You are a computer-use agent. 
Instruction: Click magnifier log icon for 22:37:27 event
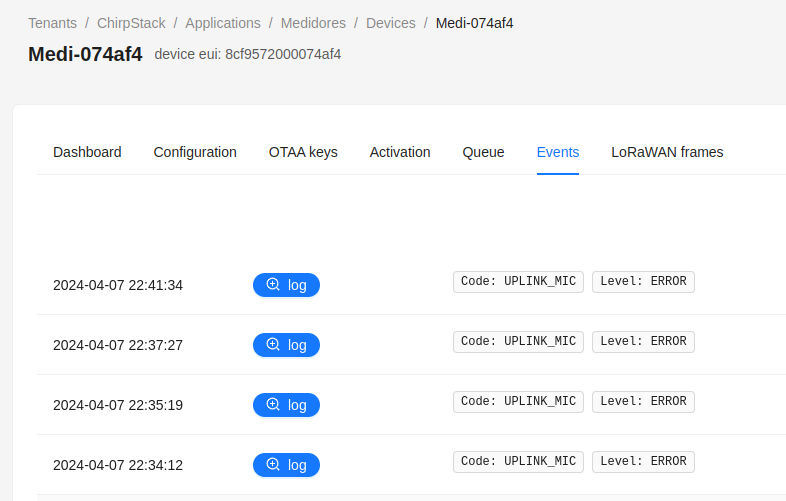click(x=273, y=345)
